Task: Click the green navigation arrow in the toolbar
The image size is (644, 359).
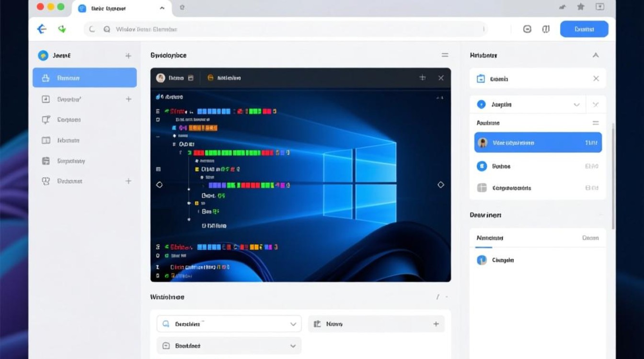Action: (62, 29)
